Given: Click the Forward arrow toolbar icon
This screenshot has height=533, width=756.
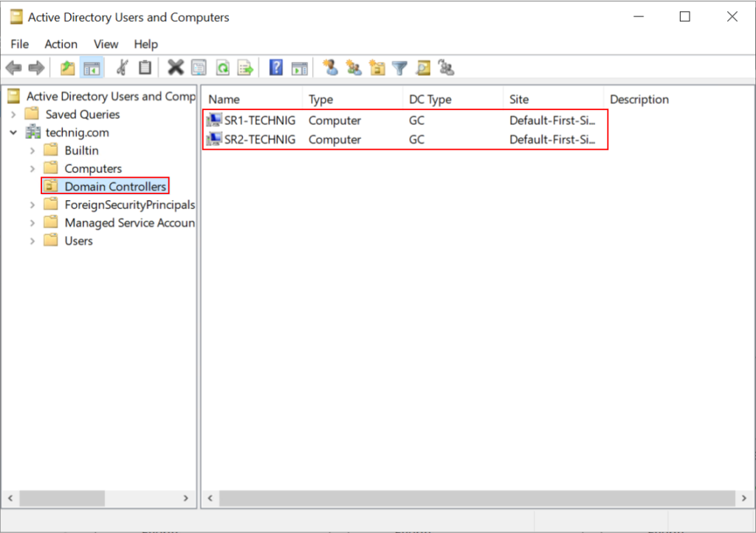Looking at the screenshot, I should 37,68.
